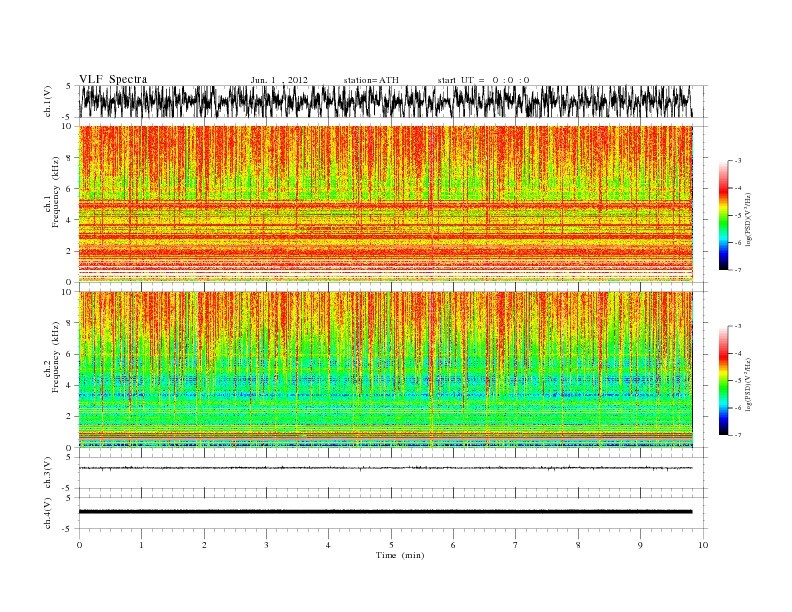Screen dimensions: 792x612
Task: Click the ch.1 "Frequency (kHz)" axis label
Action: [x=56, y=192]
